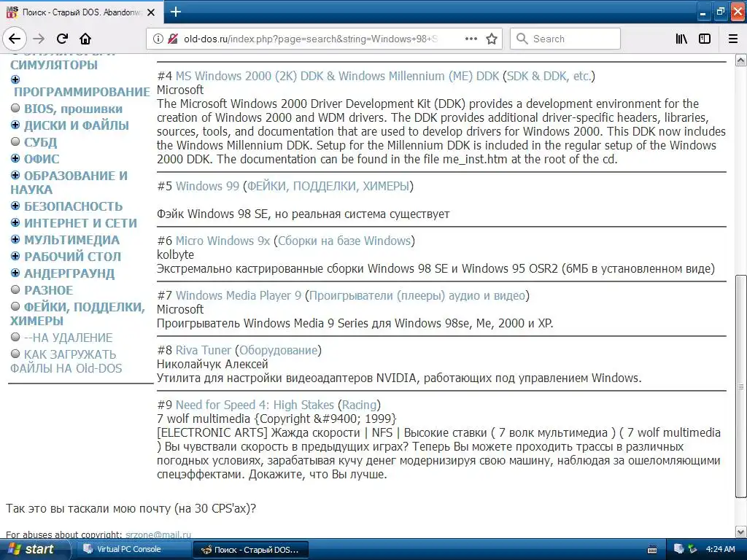
Task: Close the Поиск - Старый DOS tab
Action: click(x=151, y=12)
